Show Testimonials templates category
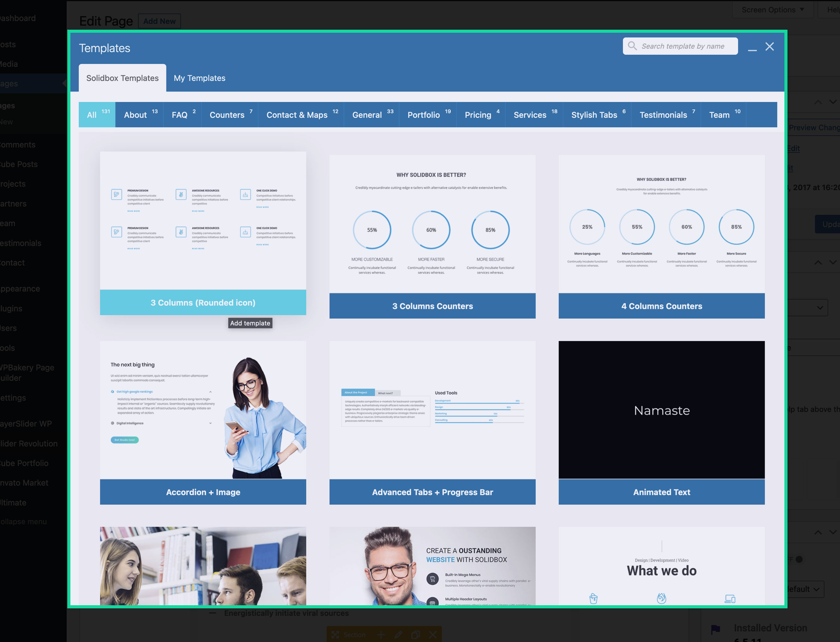This screenshot has width=840, height=642. pyautogui.click(x=666, y=115)
